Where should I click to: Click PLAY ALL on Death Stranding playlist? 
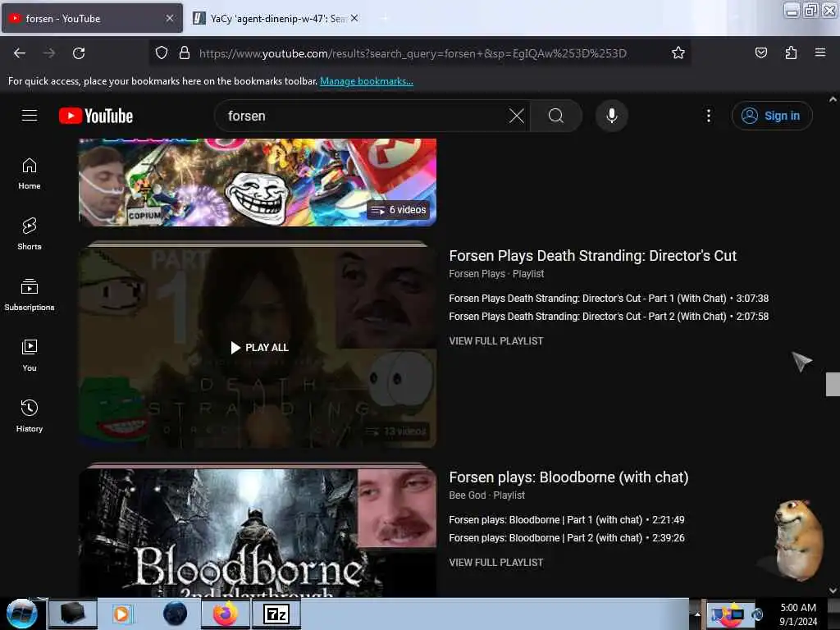(259, 348)
